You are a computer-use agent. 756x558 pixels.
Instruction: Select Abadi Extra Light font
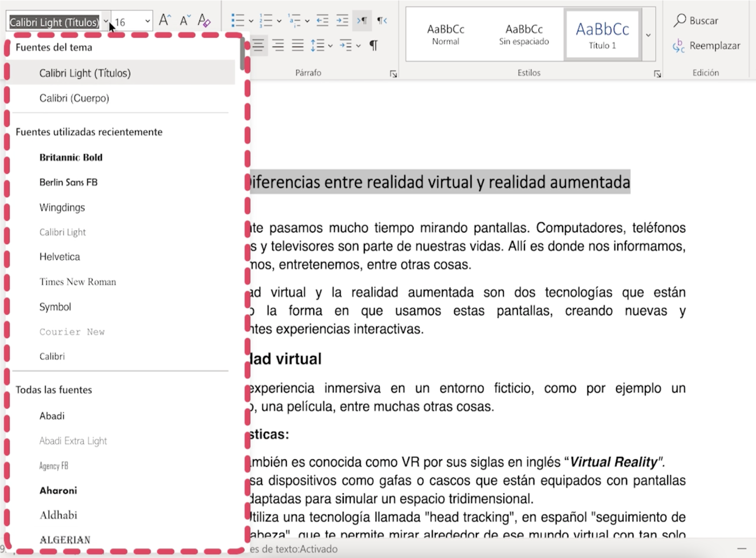[123, 441]
